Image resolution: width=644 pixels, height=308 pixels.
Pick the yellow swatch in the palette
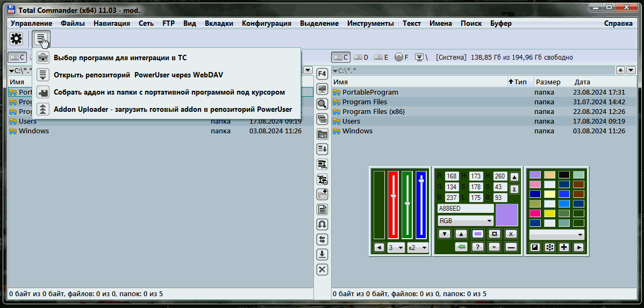click(549, 213)
